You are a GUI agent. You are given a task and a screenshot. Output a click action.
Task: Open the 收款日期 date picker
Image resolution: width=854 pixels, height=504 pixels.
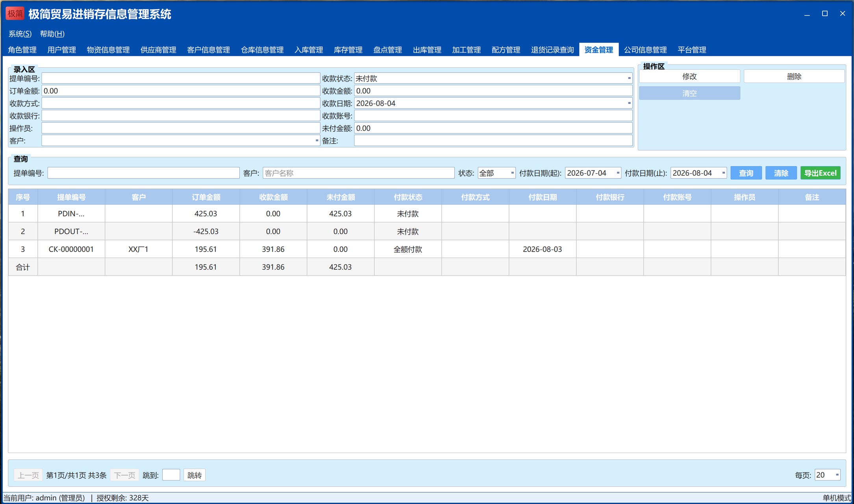(x=629, y=103)
